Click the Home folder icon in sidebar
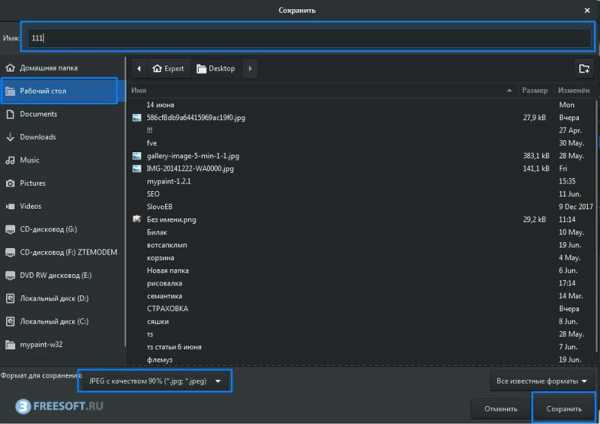This screenshot has width=600, height=424. (x=10, y=68)
